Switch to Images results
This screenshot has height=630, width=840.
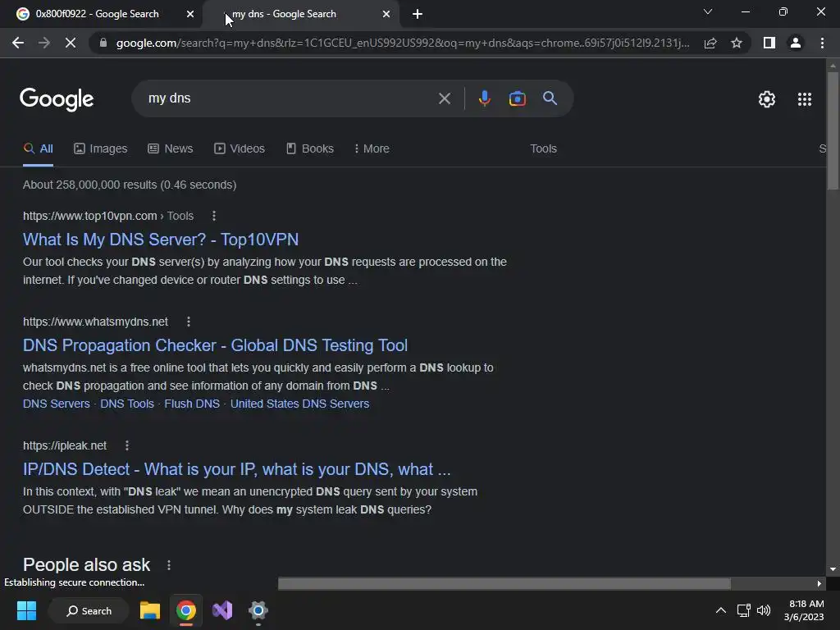[101, 149]
